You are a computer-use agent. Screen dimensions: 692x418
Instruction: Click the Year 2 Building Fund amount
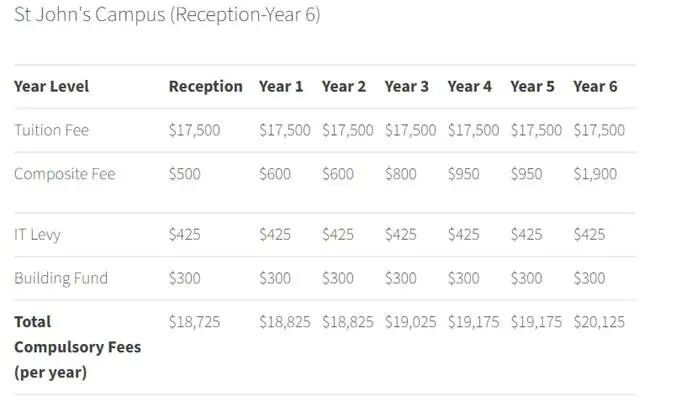[x=338, y=278]
